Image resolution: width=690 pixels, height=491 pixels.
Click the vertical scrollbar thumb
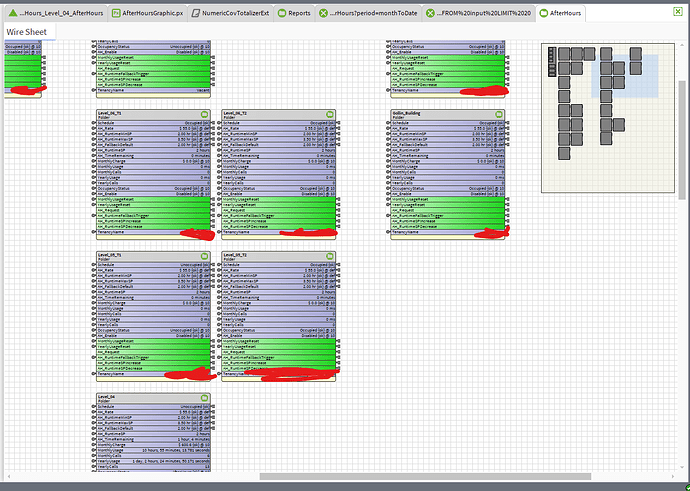click(682, 140)
